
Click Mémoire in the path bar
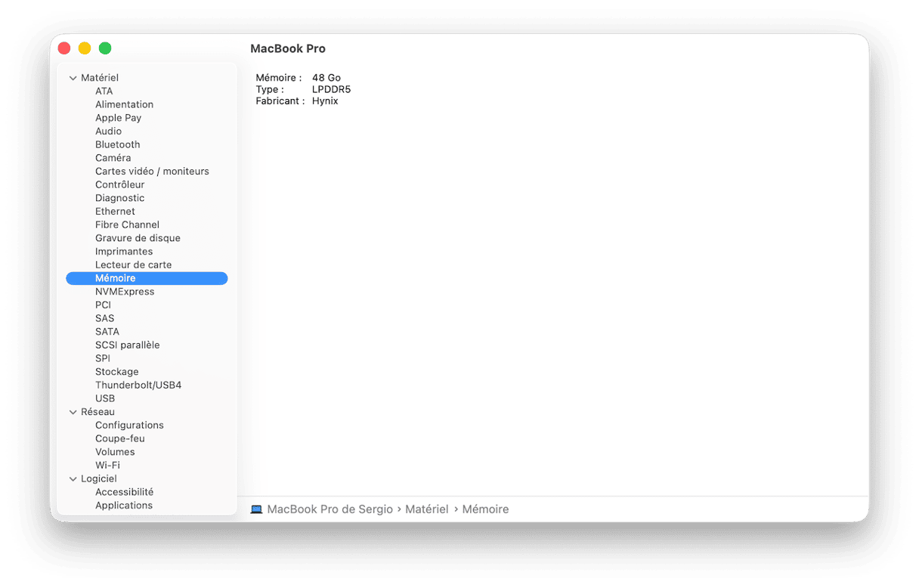coord(485,509)
